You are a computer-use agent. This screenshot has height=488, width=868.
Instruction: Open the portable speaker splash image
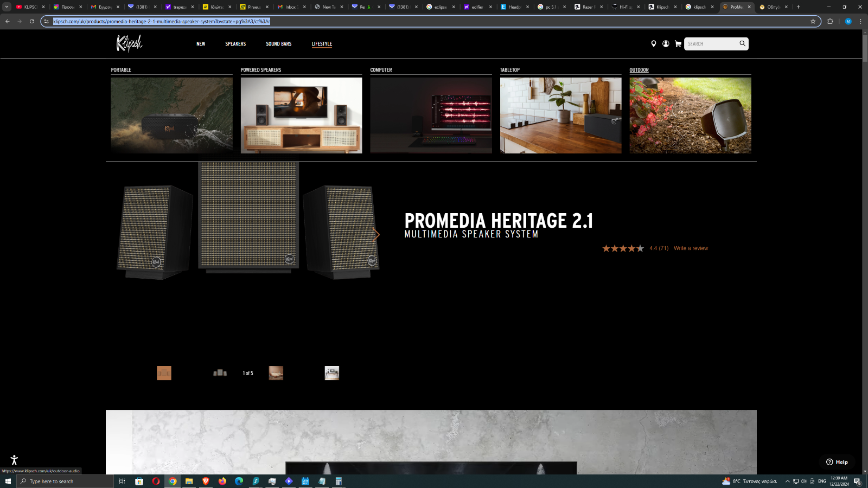click(x=171, y=115)
